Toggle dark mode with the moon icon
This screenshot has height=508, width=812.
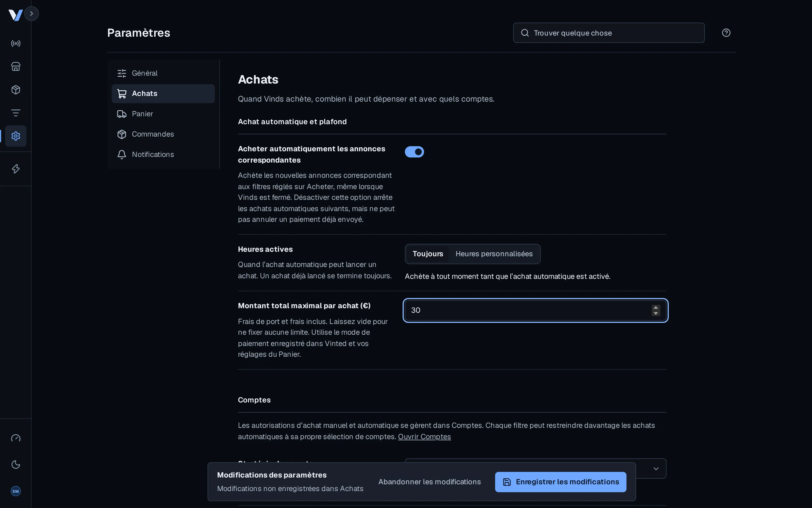click(x=16, y=465)
